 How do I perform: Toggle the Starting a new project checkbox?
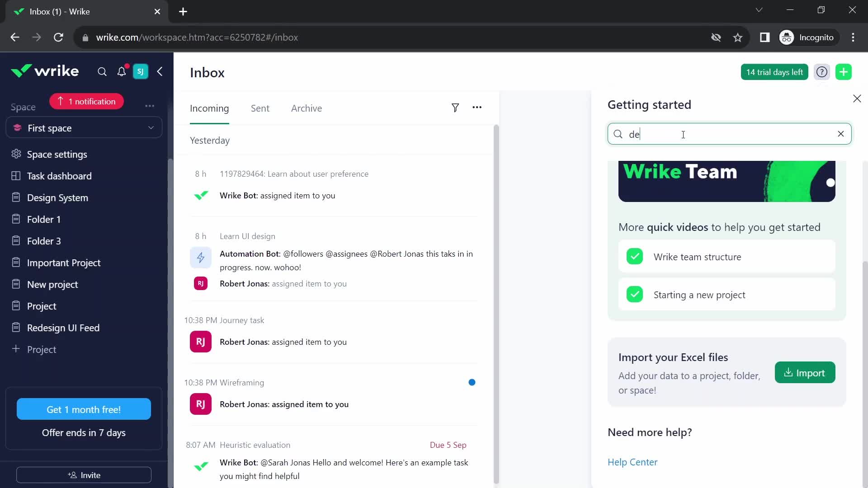coord(635,295)
